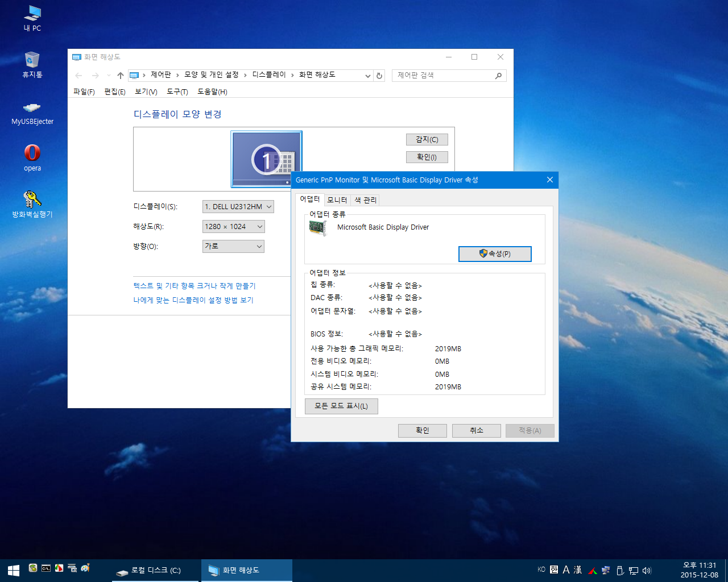This screenshot has height=582, width=728.
Task: Click the green olive quick-launch taskbar icon
Action: (x=33, y=568)
